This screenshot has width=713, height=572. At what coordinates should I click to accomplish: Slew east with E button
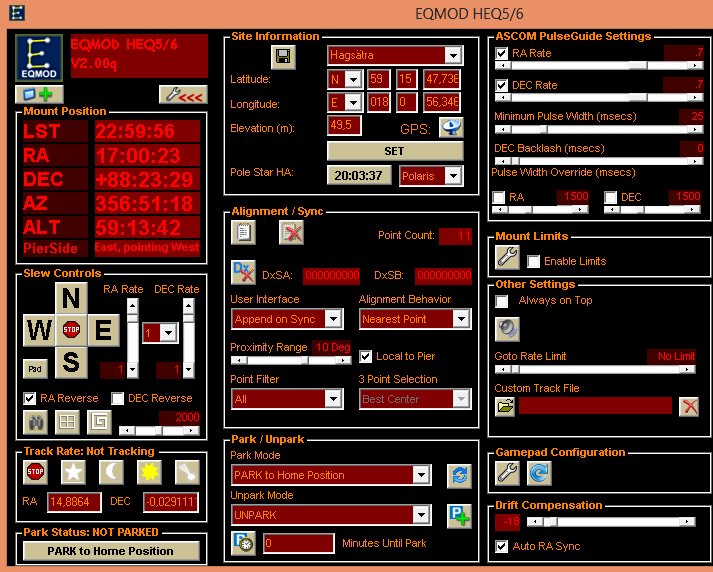(104, 330)
